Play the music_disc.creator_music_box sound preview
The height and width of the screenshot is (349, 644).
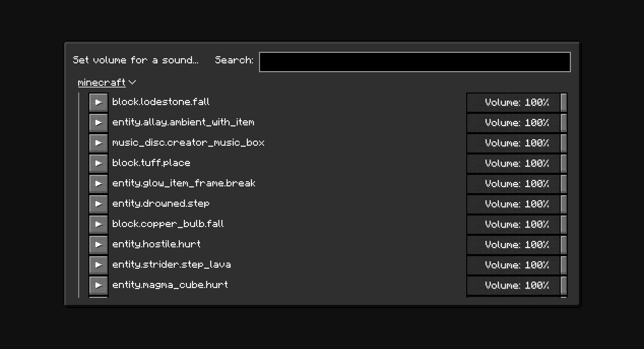tap(99, 143)
